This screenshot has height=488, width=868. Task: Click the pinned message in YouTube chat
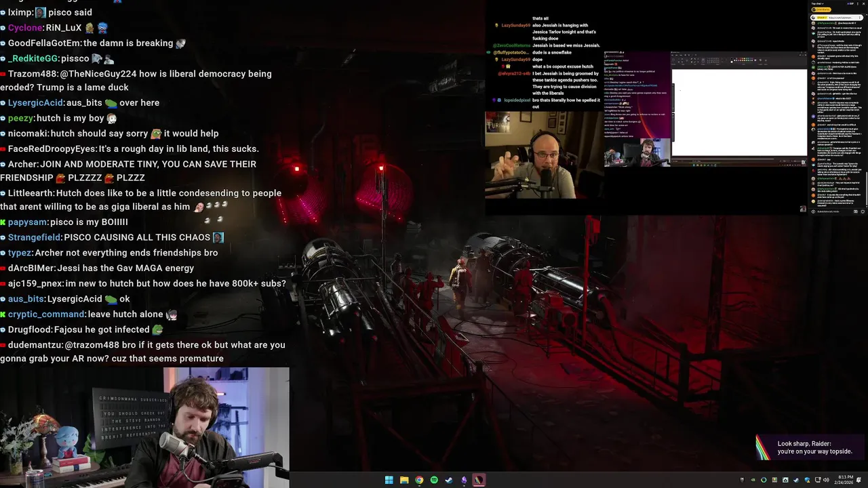point(836,18)
